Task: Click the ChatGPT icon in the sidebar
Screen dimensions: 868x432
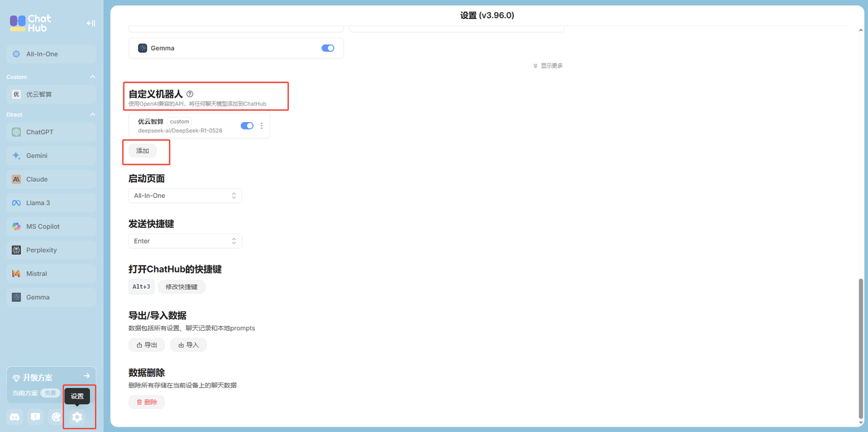Action: pos(16,132)
